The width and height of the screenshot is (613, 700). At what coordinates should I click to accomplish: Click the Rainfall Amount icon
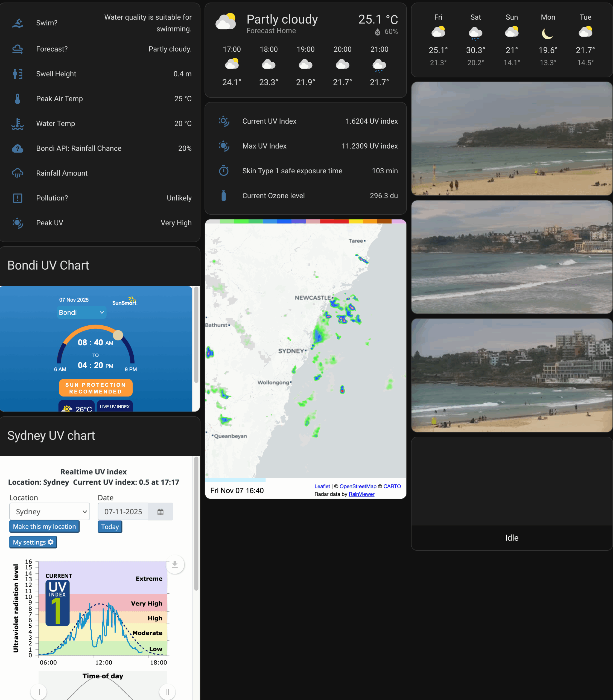17,173
